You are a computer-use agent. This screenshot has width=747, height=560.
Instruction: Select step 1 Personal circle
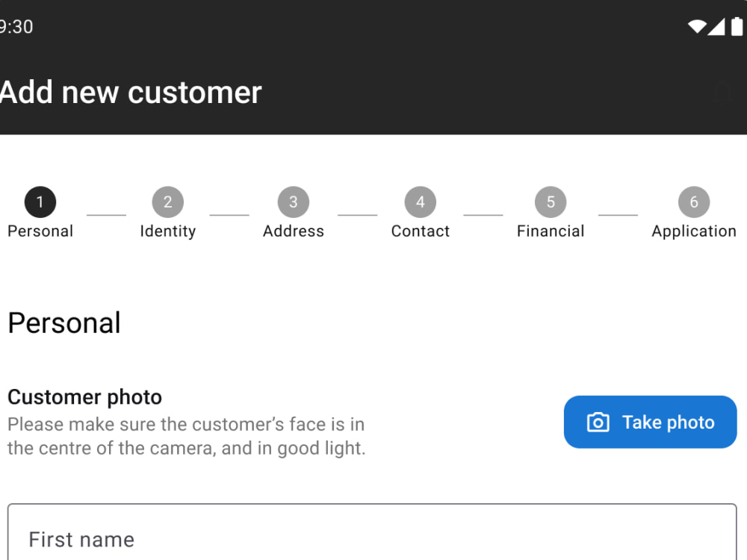(40, 202)
